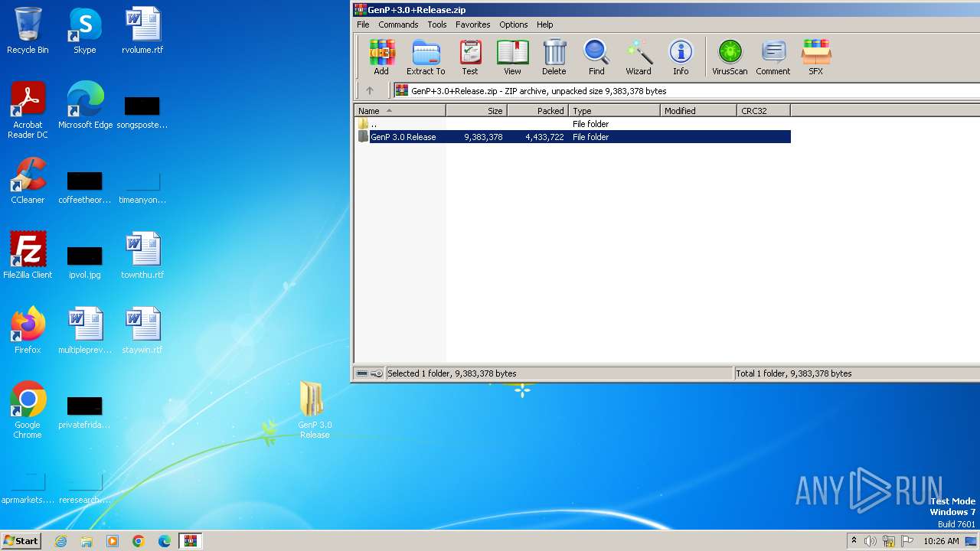980x551 pixels.
Task: Select the multipleprev desktop document
Action: pos(85,331)
